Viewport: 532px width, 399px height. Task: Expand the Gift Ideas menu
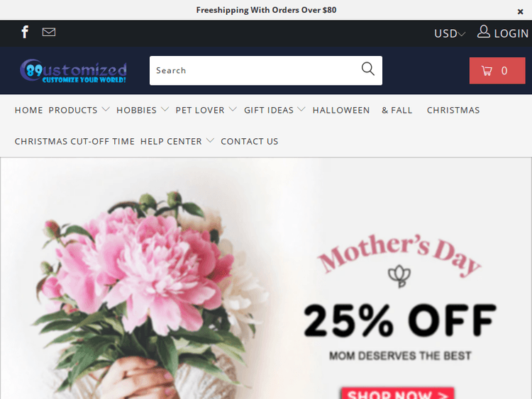(275, 110)
